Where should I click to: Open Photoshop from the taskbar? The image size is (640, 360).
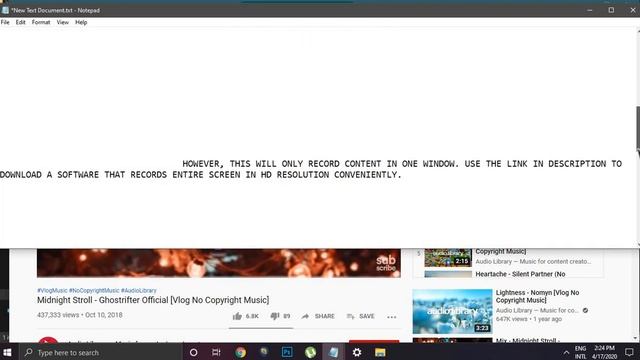(287, 352)
